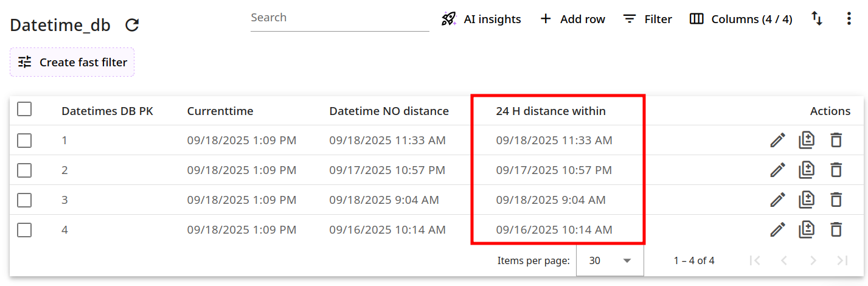Screen dimensions: 868x286
Task: Open AI insights rocket icon
Action: point(449,19)
